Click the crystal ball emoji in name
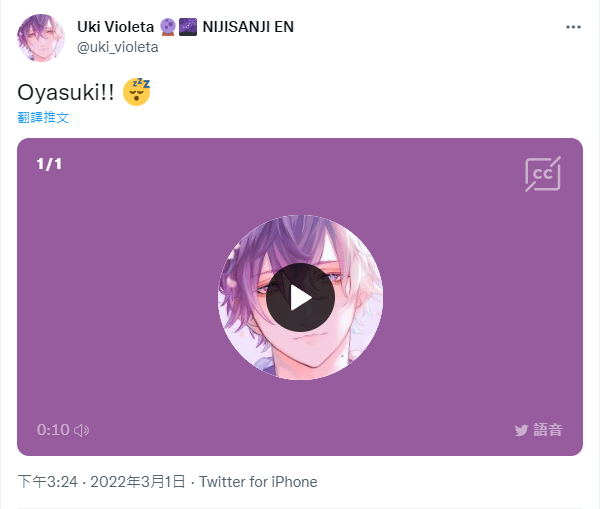The image size is (600, 509). (x=168, y=27)
